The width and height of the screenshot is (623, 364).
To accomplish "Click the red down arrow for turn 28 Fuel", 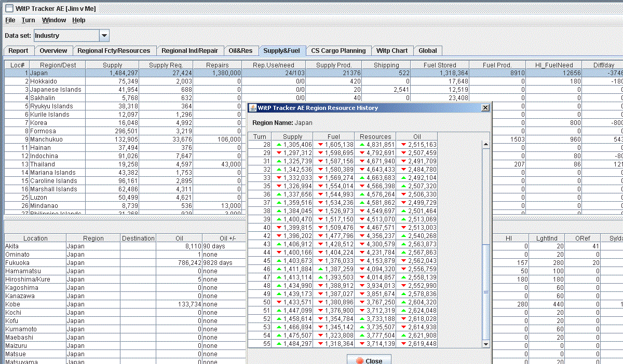I will coord(320,145).
